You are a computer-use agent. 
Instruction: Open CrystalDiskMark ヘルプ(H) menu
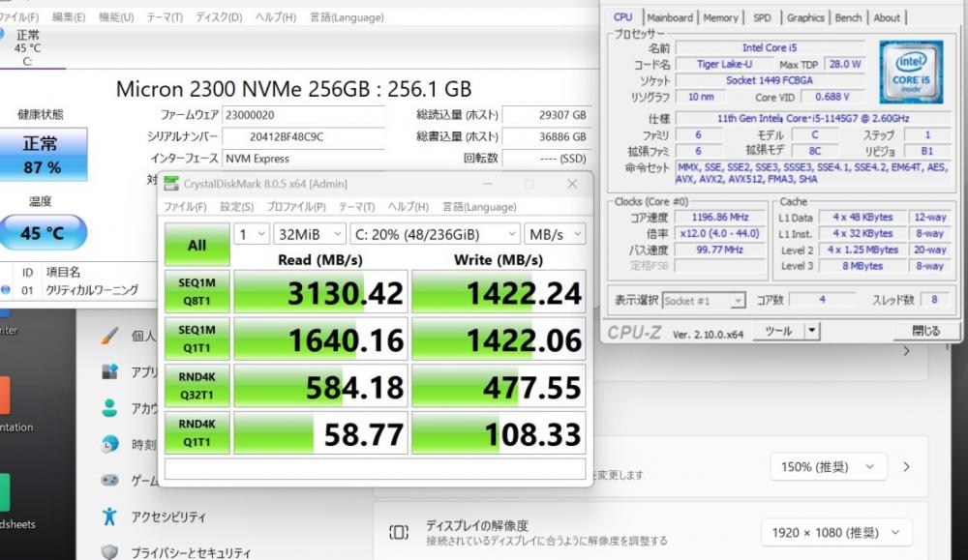[408, 207]
